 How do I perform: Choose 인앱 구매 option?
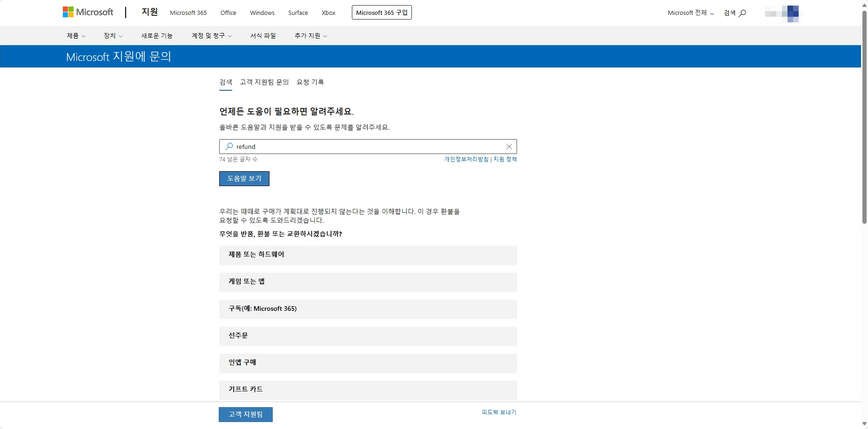[368, 363]
